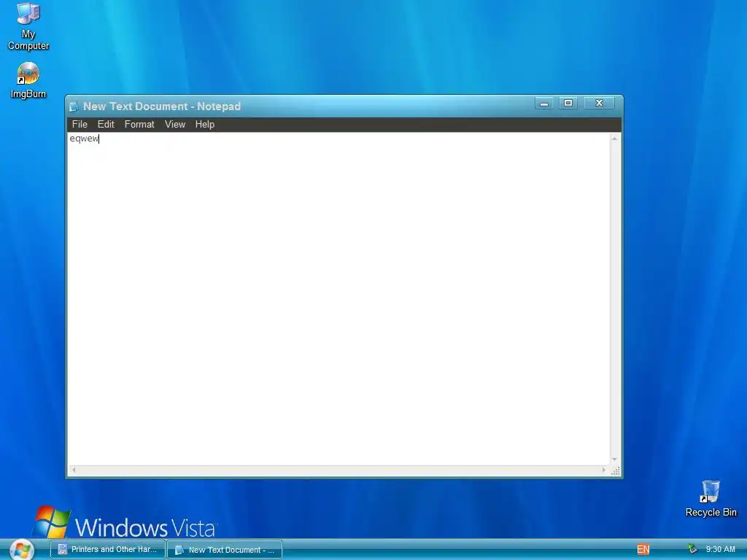Image resolution: width=747 pixels, height=560 pixels.
Task: Select the ImgBurn desktop shortcut
Action: pyautogui.click(x=28, y=80)
